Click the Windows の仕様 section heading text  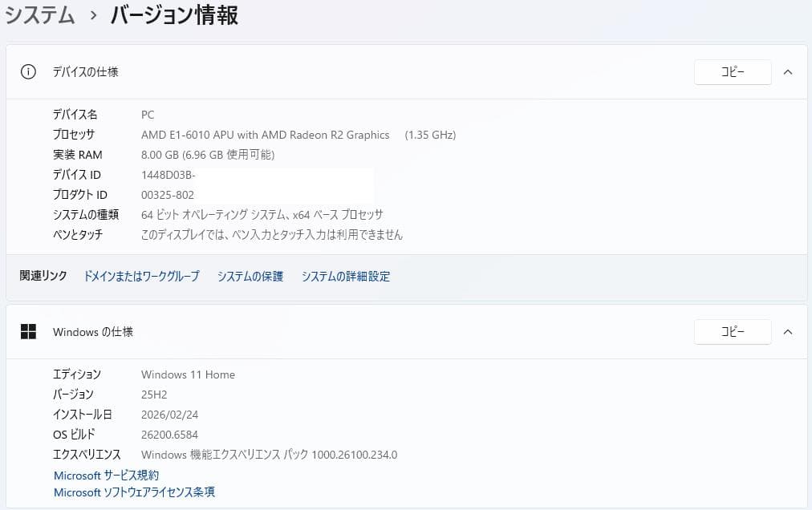pyautogui.click(x=93, y=332)
